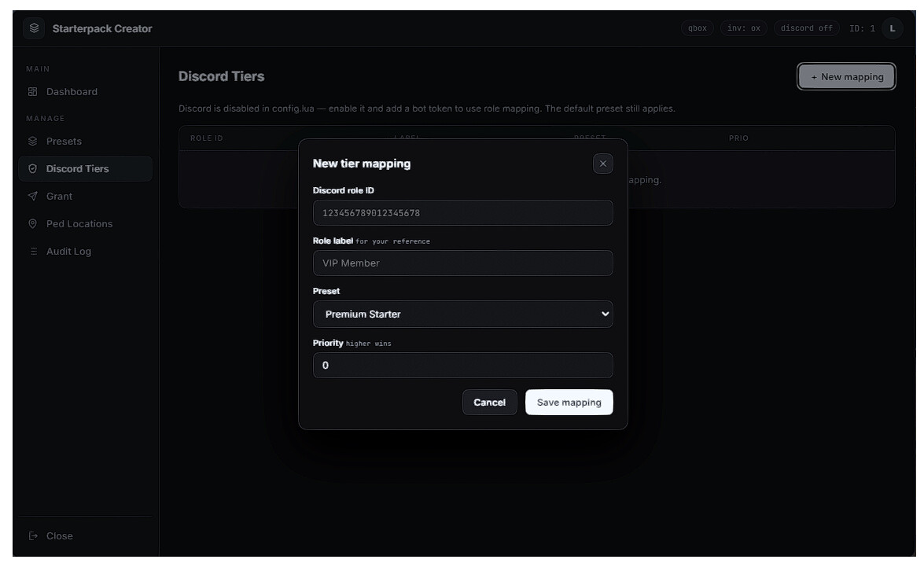Screen dimensions: 924x563
Task: Open the Preset dropdown showing Premium Starter
Action: 462,315
